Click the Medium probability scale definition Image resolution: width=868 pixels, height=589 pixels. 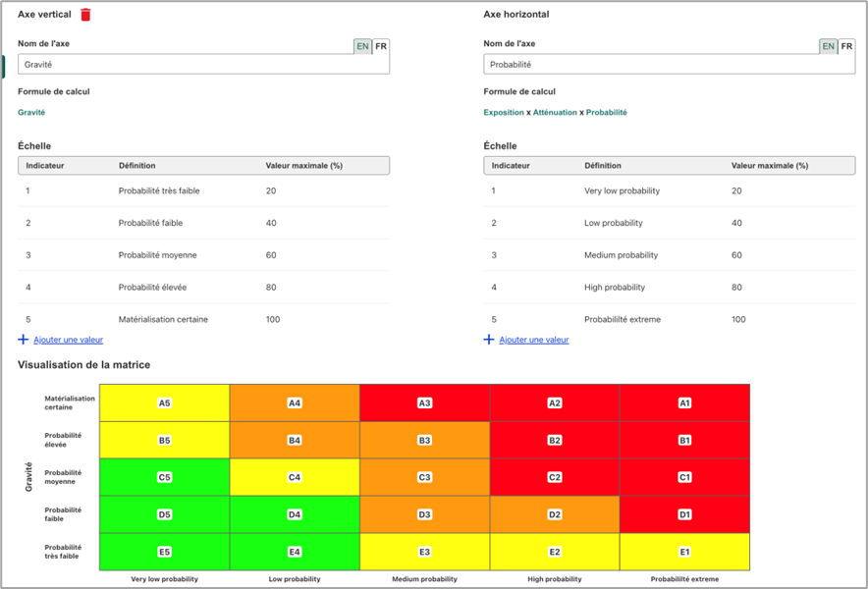coord(622,255)
